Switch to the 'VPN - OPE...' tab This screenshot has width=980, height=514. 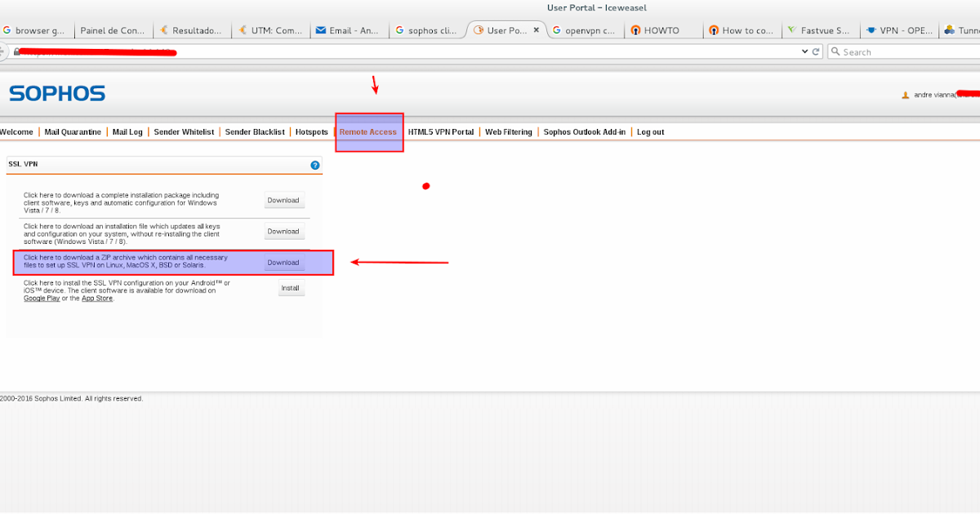tap(898, 30)
